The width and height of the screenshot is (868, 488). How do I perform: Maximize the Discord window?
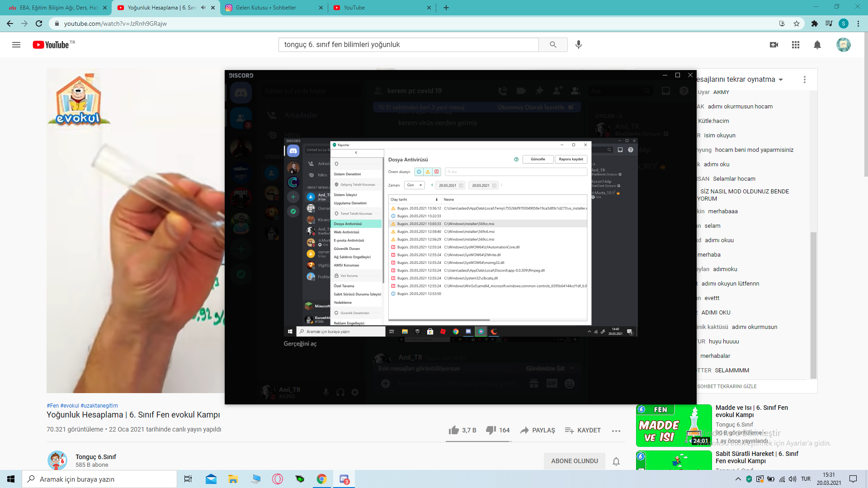pos(678,75)
